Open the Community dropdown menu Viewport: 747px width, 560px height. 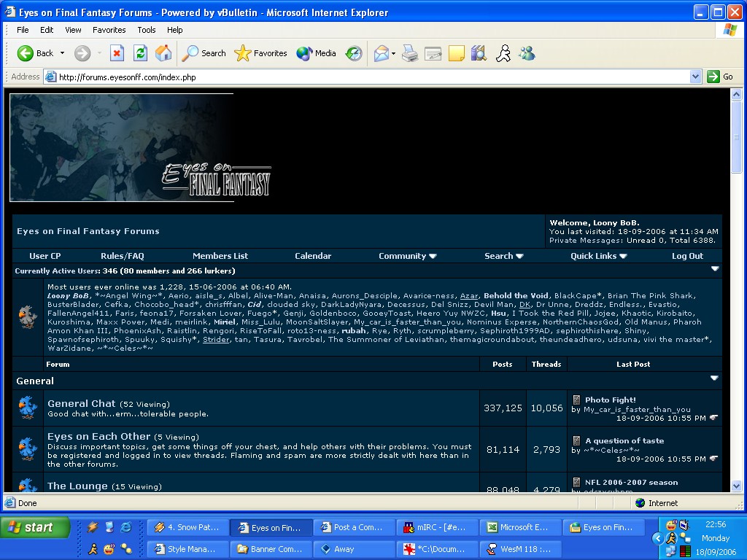point(407,256)
